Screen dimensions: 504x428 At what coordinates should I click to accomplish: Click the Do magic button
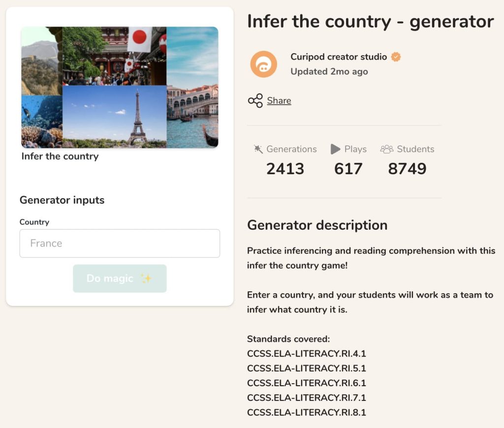click(x=120, y=278)
